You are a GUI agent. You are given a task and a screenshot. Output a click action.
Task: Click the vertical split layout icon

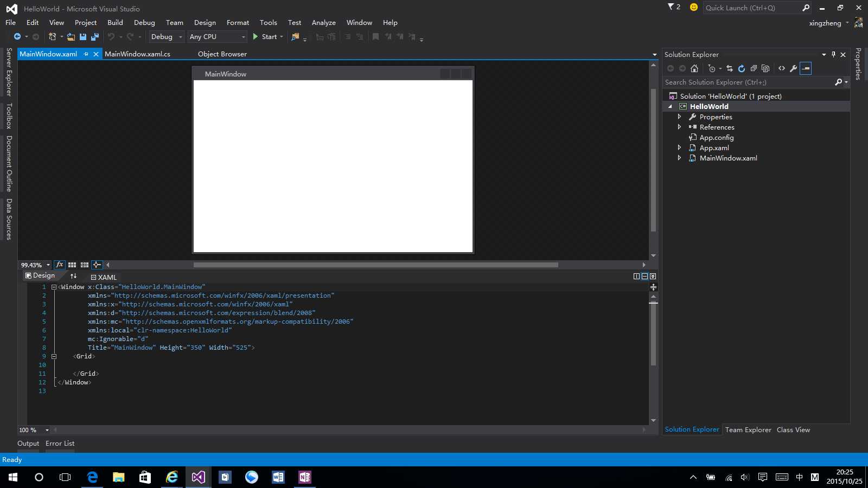[636, 276]
